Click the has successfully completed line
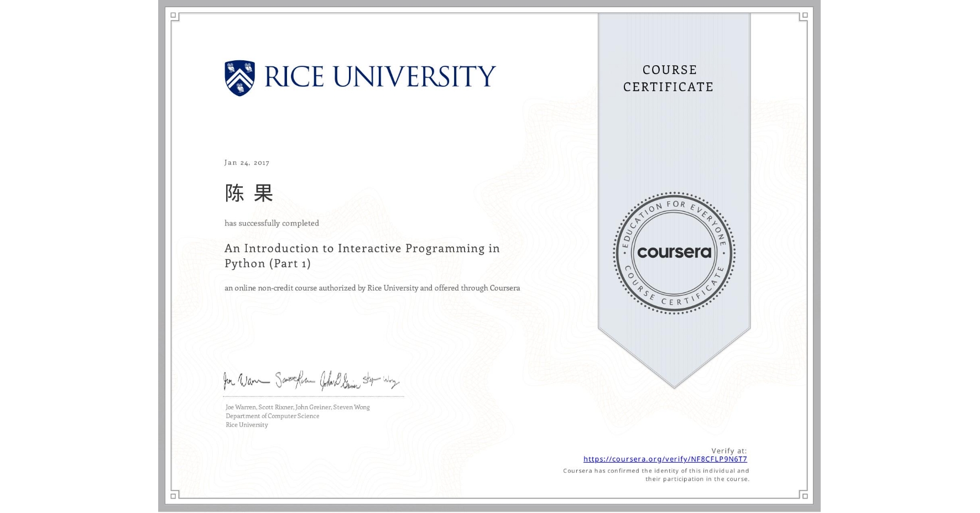 tap(272, 223)
